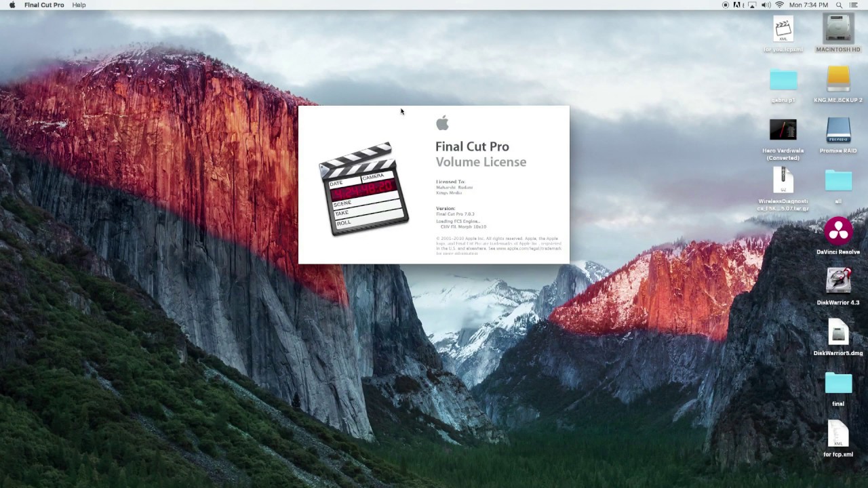Select the KNG.ME.BCKUP 2 drive icon
The width and height of the screenshot is (868, 488).
838,85
